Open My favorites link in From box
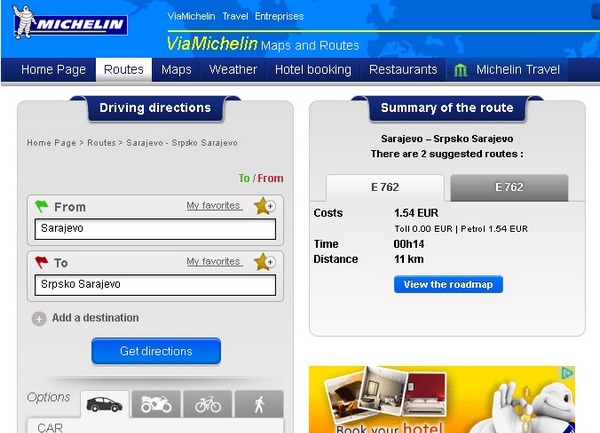The height and width of the screenshot is (433, 600). pyautogui.click(x=213, y=205)
